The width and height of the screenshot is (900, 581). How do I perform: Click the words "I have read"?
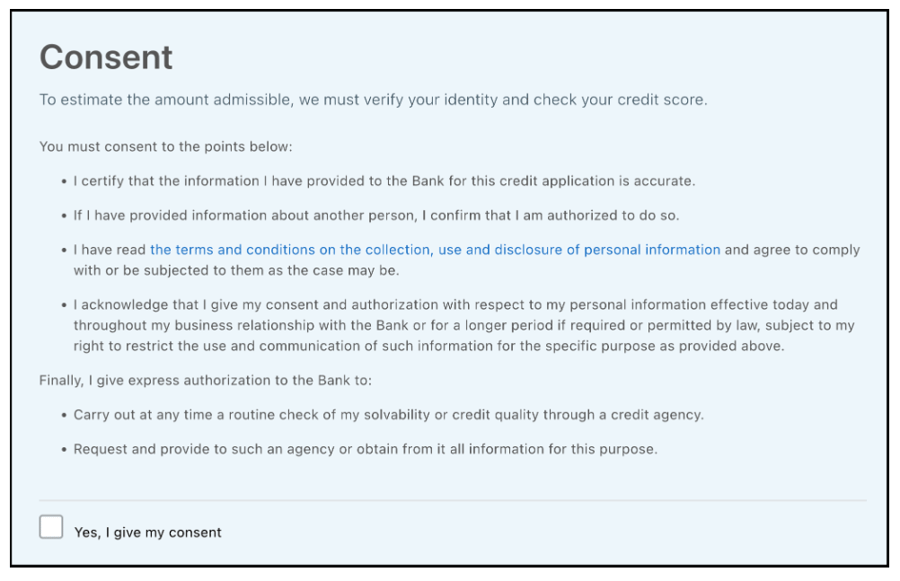click(x=110, y=250)
